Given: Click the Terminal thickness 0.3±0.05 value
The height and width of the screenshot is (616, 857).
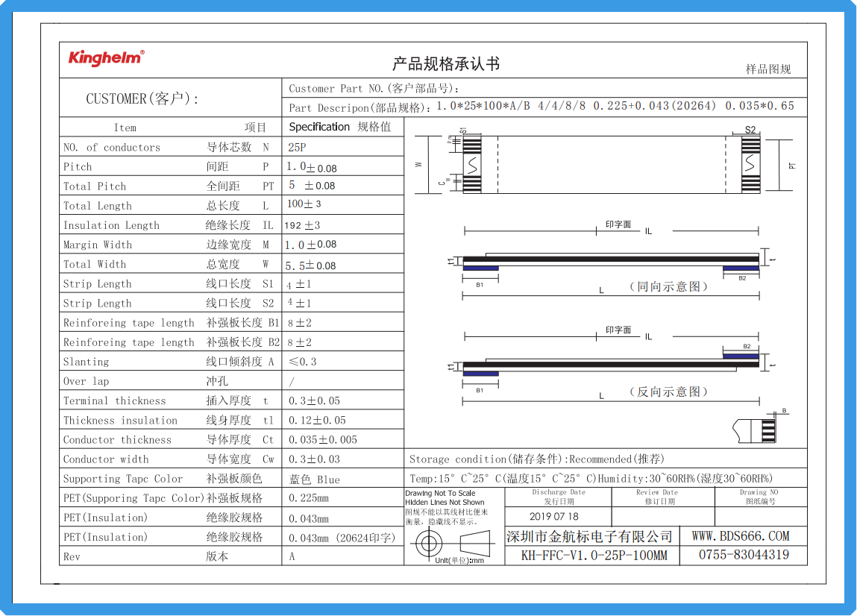Looking at the screenshot, I should [314, 400].
